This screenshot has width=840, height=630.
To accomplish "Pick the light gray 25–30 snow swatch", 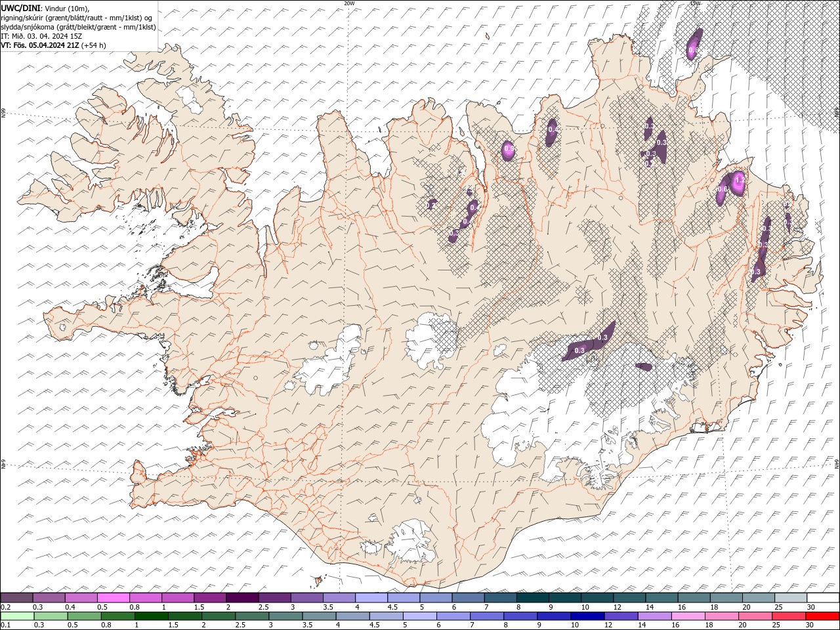I will point(791,597).
